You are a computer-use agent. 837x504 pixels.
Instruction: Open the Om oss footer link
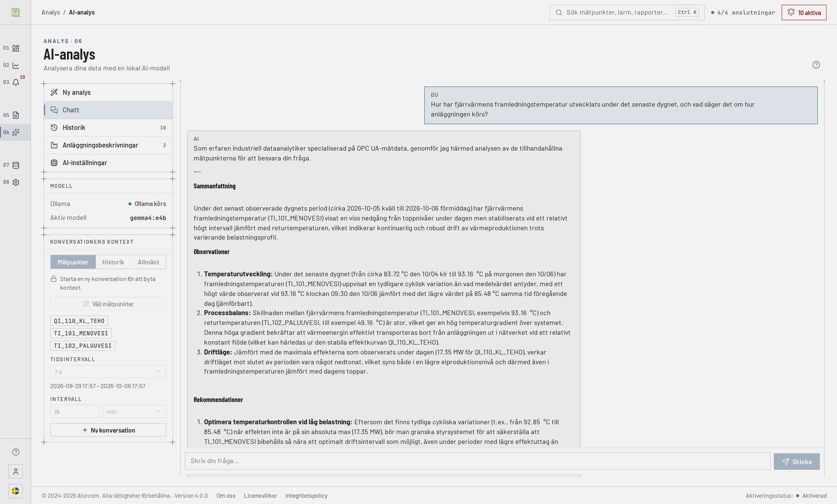(x=226, y=496)
